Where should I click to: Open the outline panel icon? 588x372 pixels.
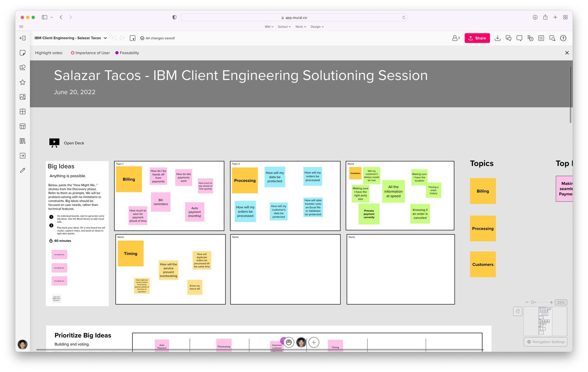point(541,38)
